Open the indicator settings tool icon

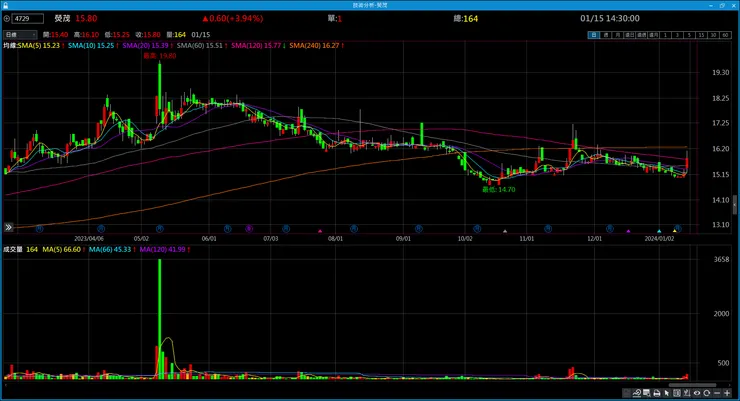tap(687, 393)
